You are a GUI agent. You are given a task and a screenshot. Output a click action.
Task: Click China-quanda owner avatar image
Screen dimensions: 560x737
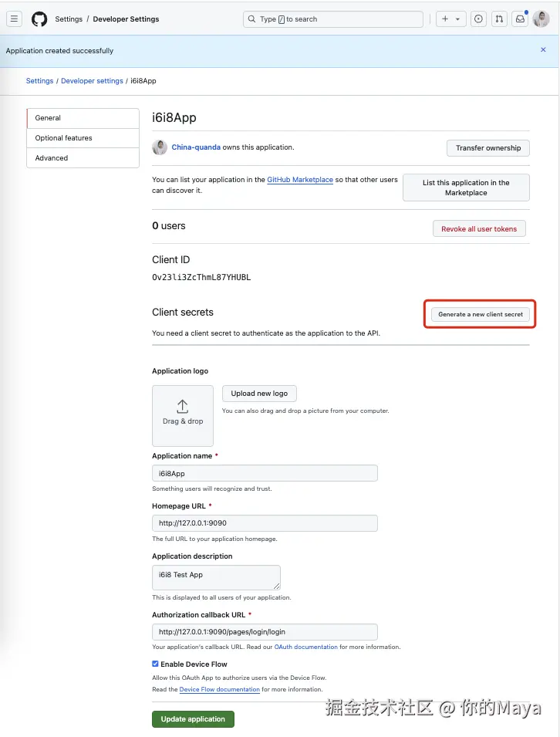pos(160,147)
